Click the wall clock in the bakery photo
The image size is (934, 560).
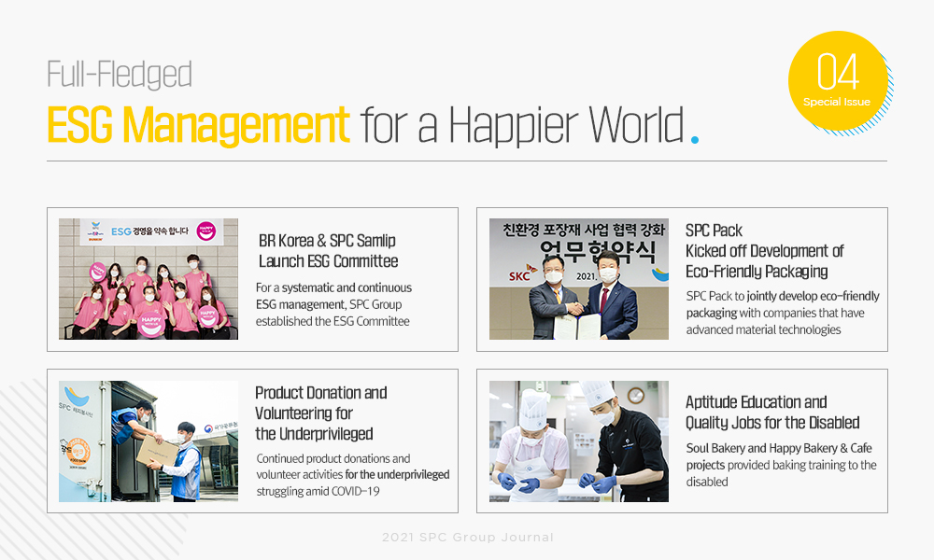pyautogui.click(x=636, y=395)
